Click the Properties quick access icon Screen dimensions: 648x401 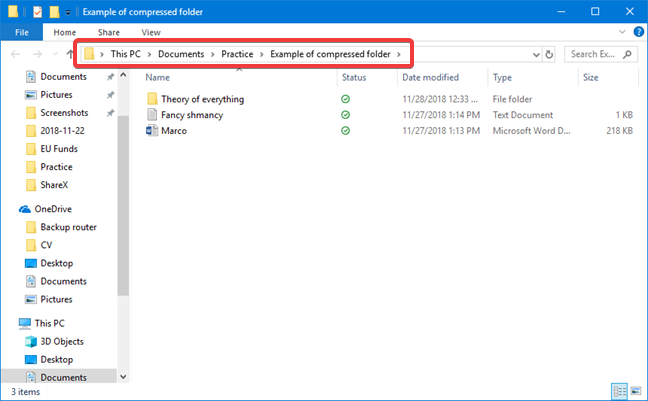coord(38,12)
